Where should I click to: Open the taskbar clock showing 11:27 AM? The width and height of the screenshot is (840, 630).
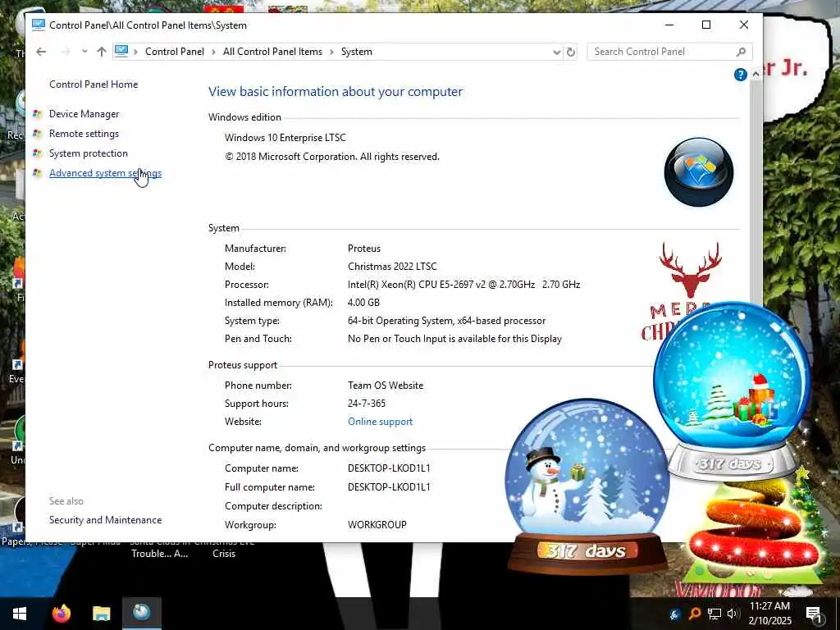pyautogui.click(x=769, y=614)
